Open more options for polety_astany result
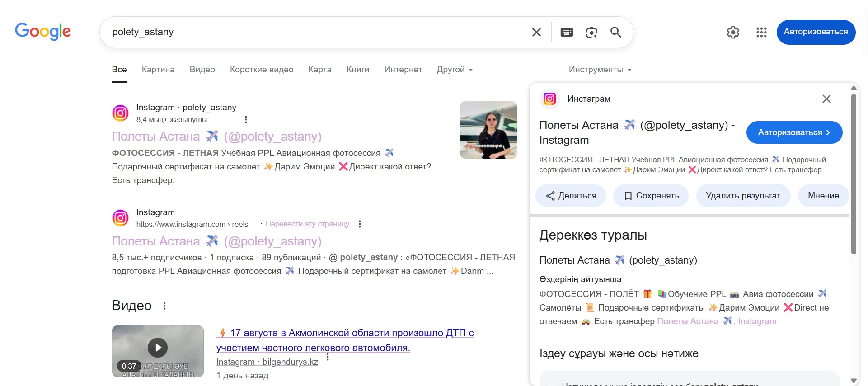The width and height of the screenshot is (868, 386). [x=246, y=119]
